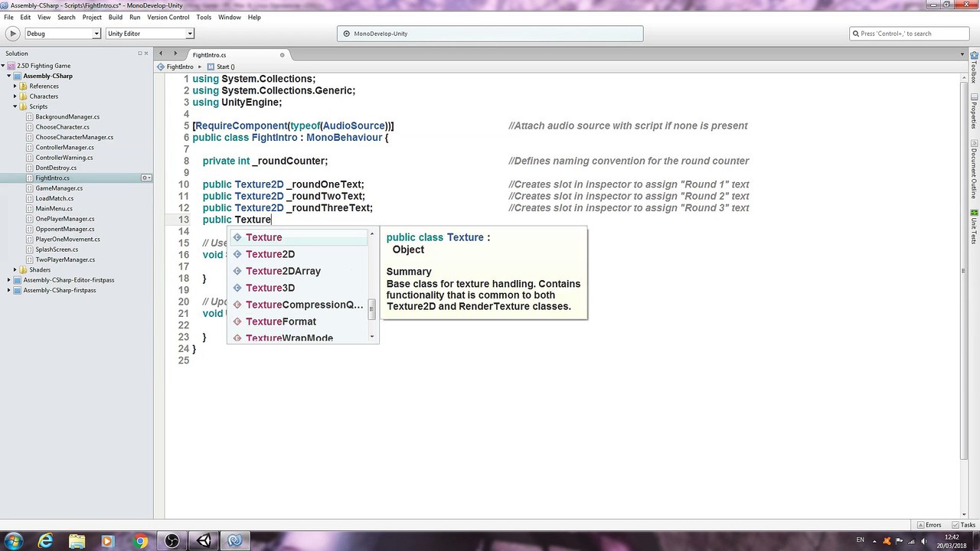The width and height of the screenshot is (980, 551).
Task: Expand the Characters folder
Action: [x=15, y=96]
